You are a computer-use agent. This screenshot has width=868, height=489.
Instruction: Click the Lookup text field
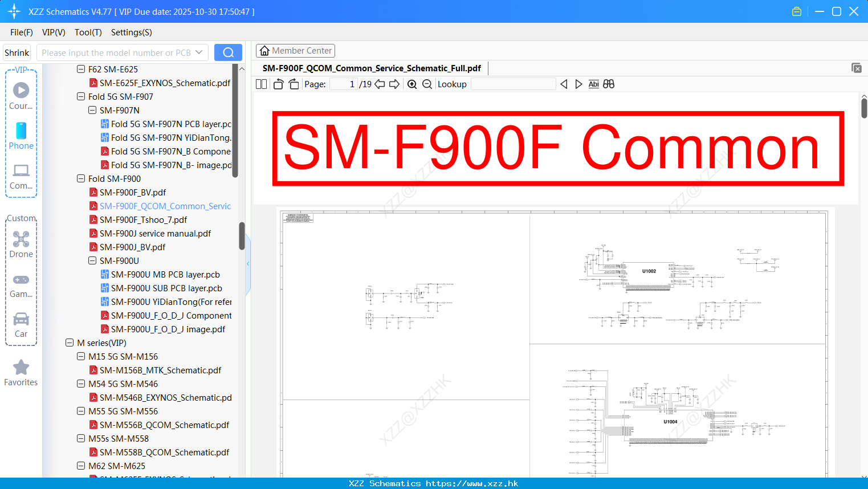click(x=513, y=84)
